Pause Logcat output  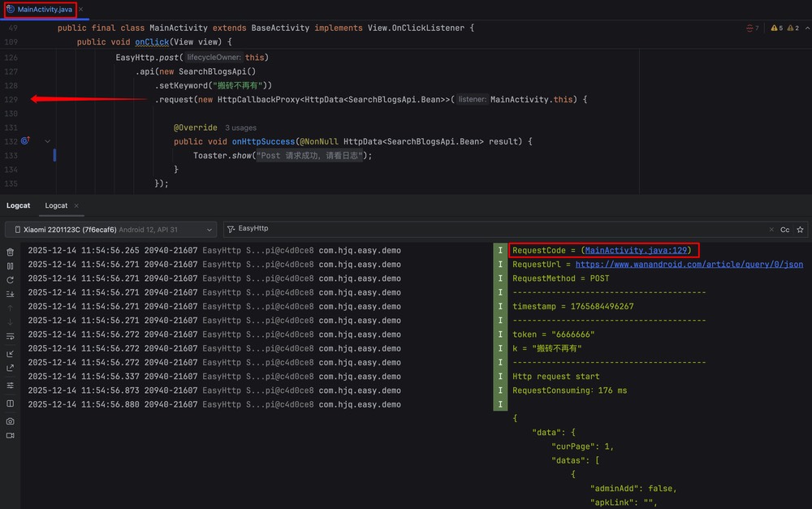click(10, 266)
